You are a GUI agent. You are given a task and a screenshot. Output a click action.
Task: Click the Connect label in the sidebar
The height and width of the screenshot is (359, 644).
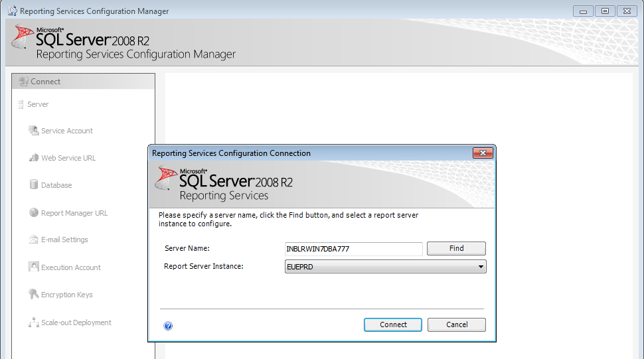click(x=46, y=81)
